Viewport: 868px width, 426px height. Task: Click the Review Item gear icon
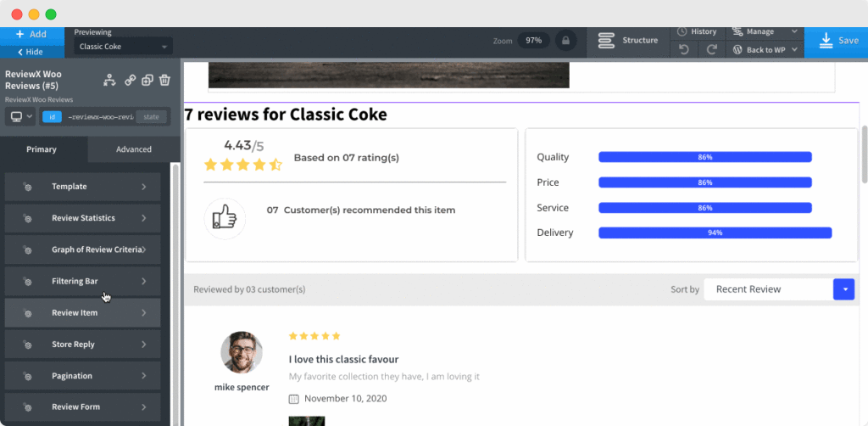(27, 313)
